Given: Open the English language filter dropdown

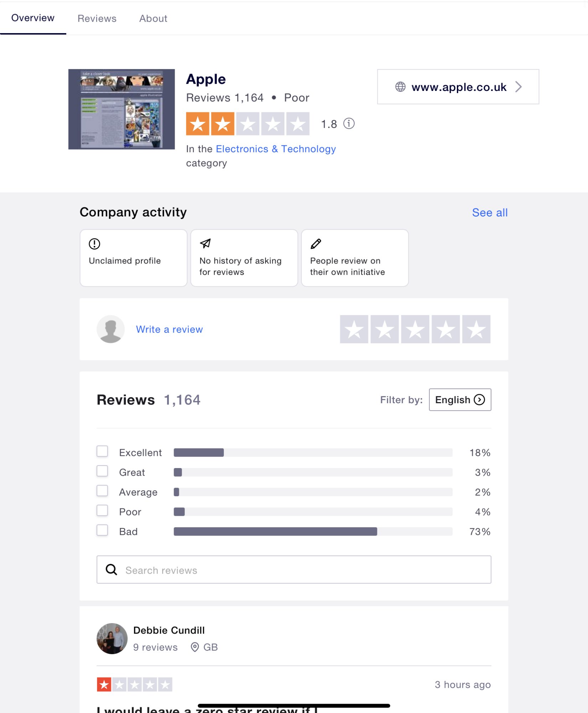Looking at the screenshot, I should [460, 400].
